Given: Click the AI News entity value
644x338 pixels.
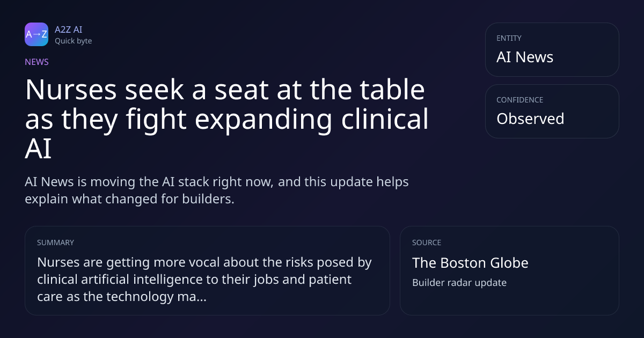Looking at the screenshot, I should pos(525,57).
